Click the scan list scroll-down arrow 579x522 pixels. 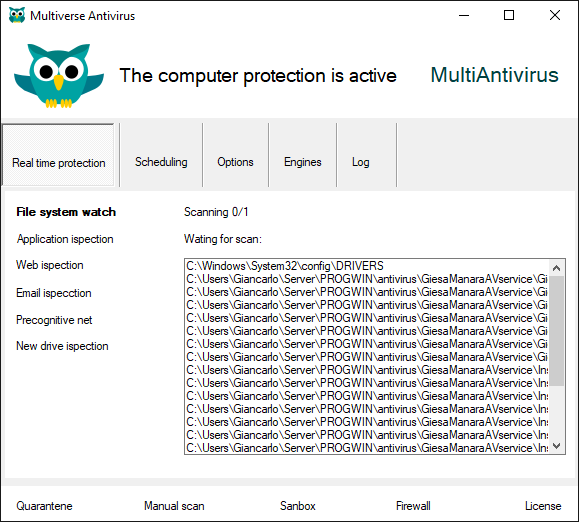557,446
